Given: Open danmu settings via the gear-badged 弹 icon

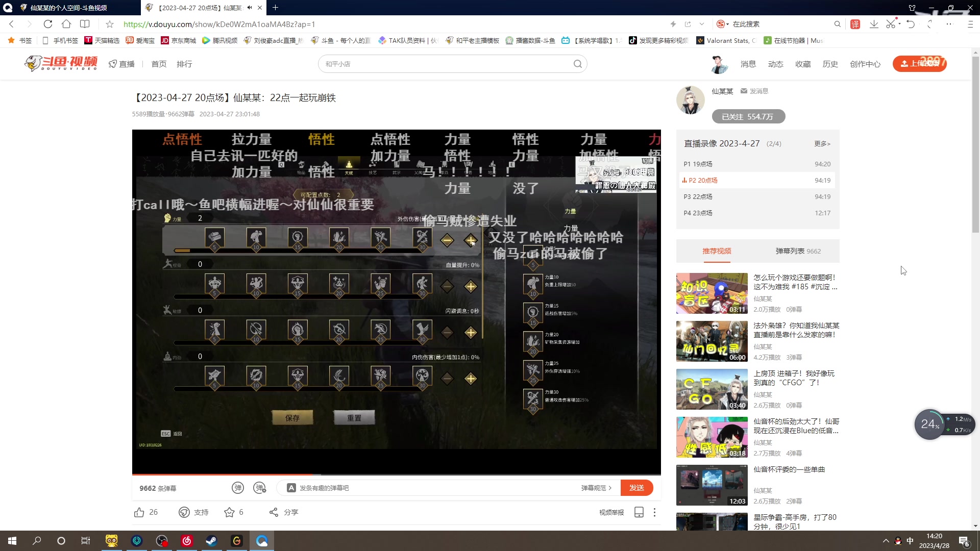Looking at the screenshot, I should click(x=259, y=488).
